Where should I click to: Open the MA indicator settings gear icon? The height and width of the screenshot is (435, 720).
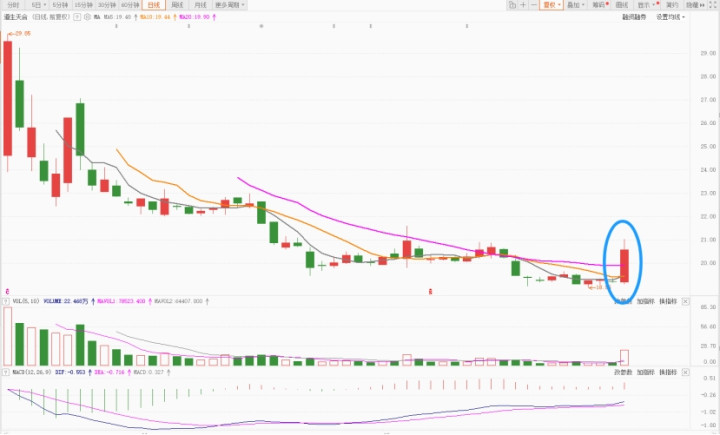pos(87,17)
